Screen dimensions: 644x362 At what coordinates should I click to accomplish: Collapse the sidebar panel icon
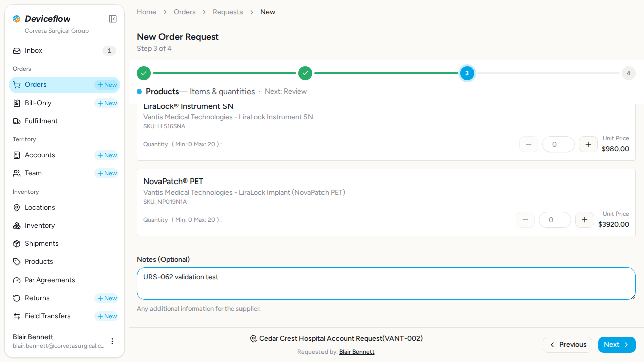[x=113, y=19]
